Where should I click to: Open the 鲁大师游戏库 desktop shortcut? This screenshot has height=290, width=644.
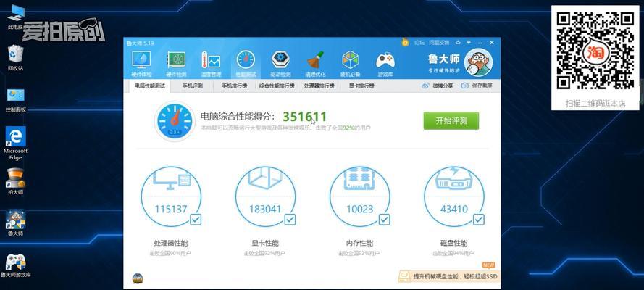(16, 266)
